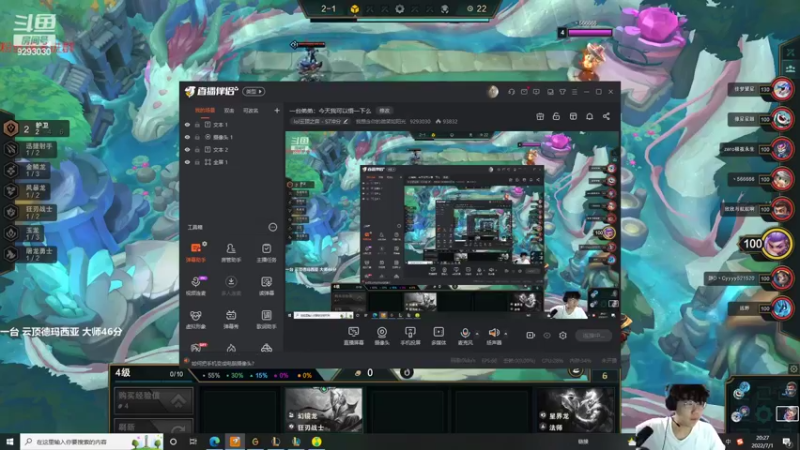The image size is (800, 450).
Task: Click the pencil edit icon after lol云顶之弈
Action: (346, 121)
